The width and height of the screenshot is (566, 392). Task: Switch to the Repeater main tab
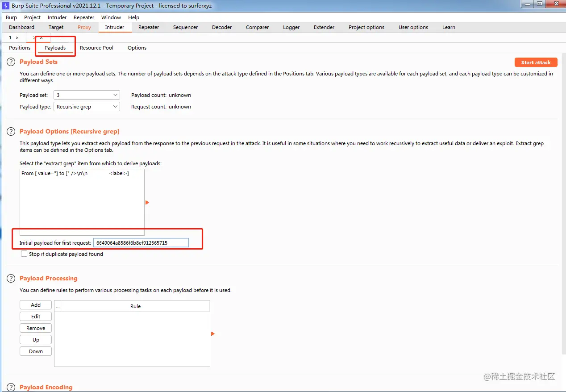tap(149, 27)
